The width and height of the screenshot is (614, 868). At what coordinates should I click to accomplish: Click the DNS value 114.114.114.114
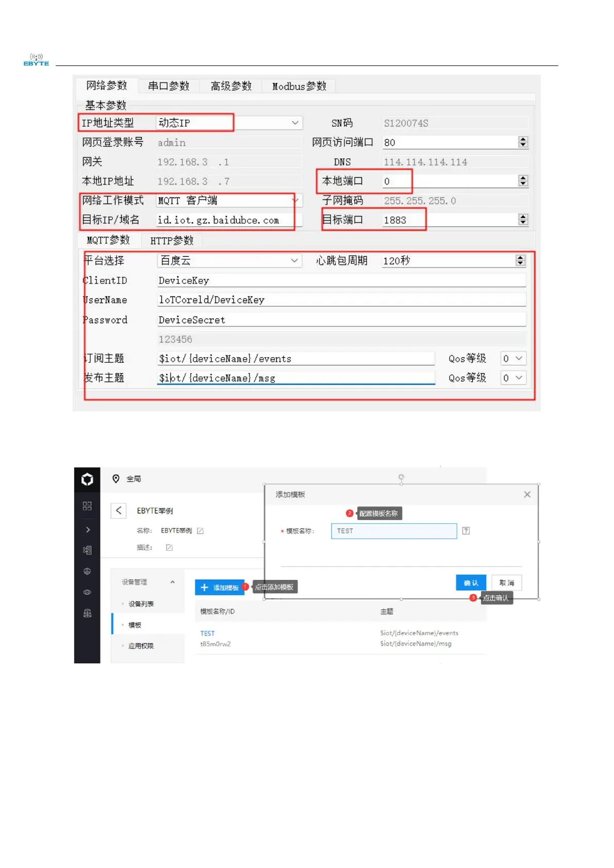(425, 162)
